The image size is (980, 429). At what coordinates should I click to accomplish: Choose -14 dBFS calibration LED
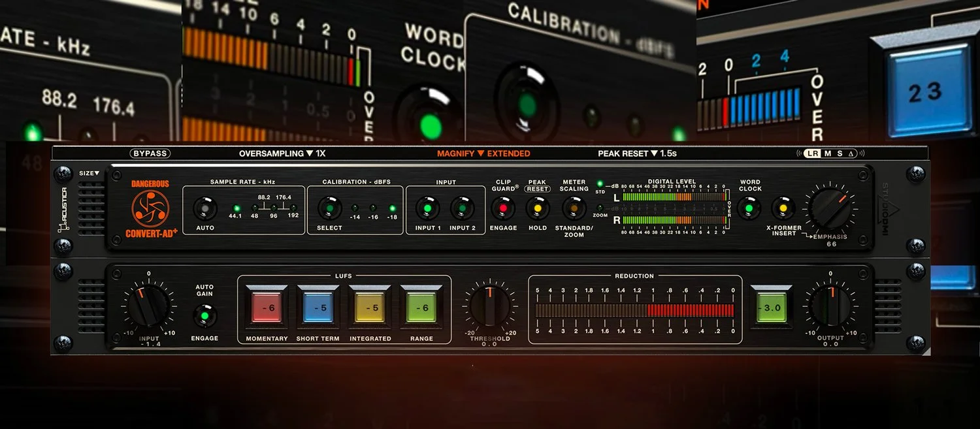[x=355, y=208]
